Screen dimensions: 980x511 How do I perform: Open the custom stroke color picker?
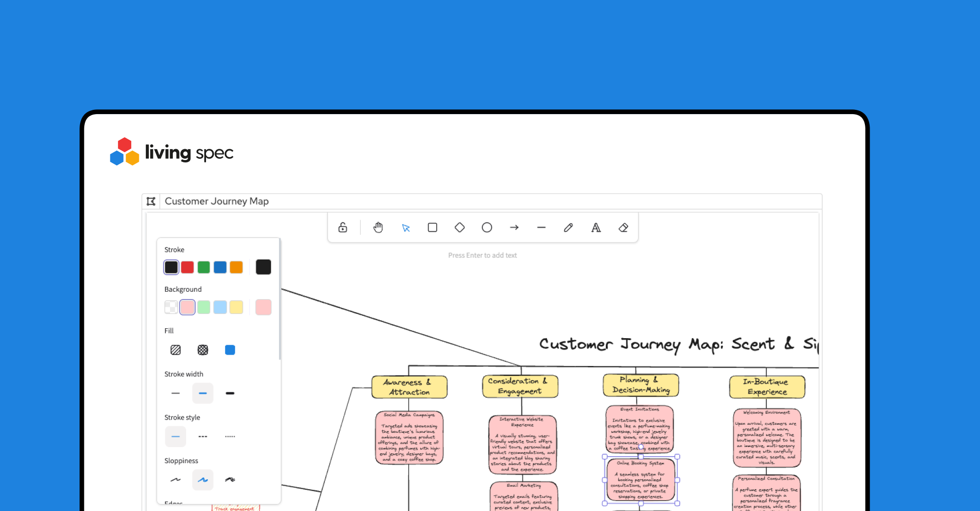(x=263, y=267)
